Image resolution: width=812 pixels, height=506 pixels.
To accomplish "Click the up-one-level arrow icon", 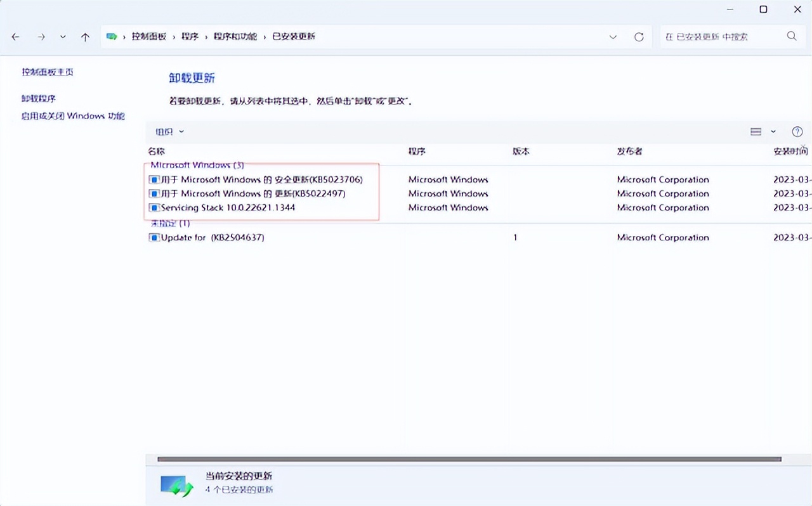I will pos(85,37).
